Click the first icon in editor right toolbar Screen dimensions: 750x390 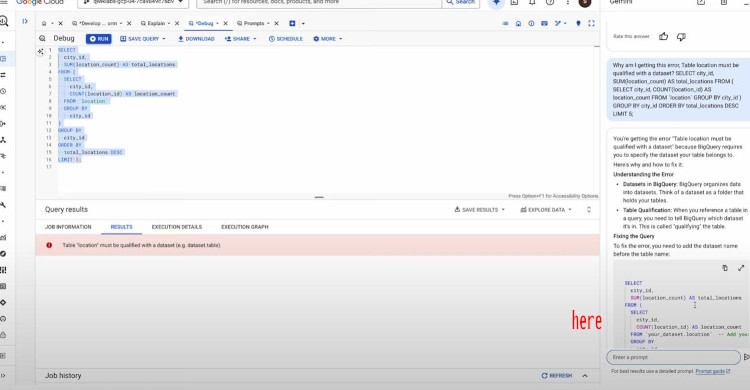[505, 23]
